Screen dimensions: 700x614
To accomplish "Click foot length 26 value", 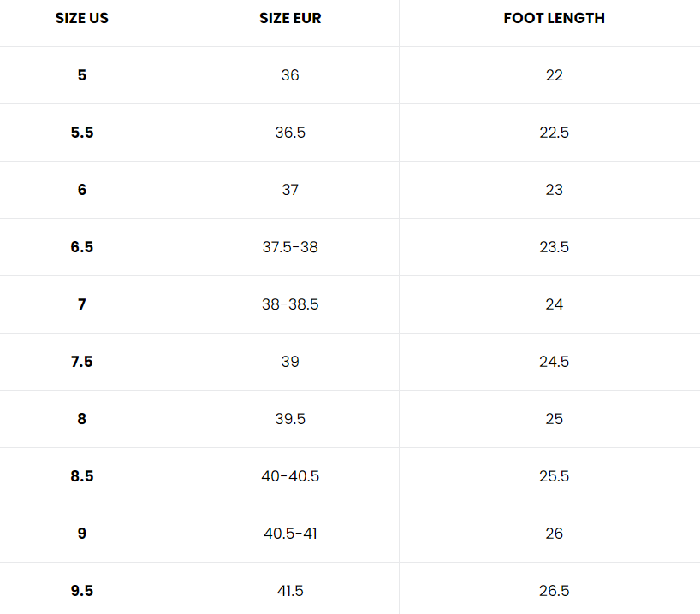I will (554, 534).
